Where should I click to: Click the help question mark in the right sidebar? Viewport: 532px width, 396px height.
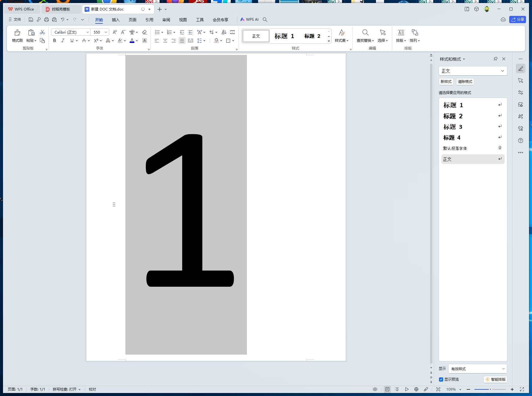[x=521, y=141]
